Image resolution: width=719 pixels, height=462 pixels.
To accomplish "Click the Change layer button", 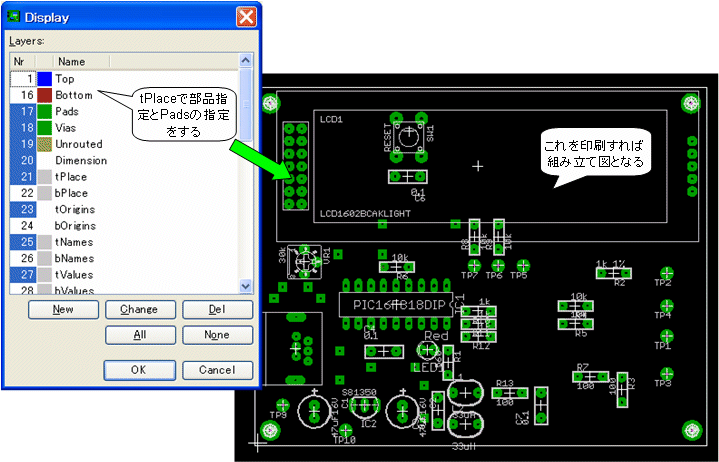I will point(140,309).
